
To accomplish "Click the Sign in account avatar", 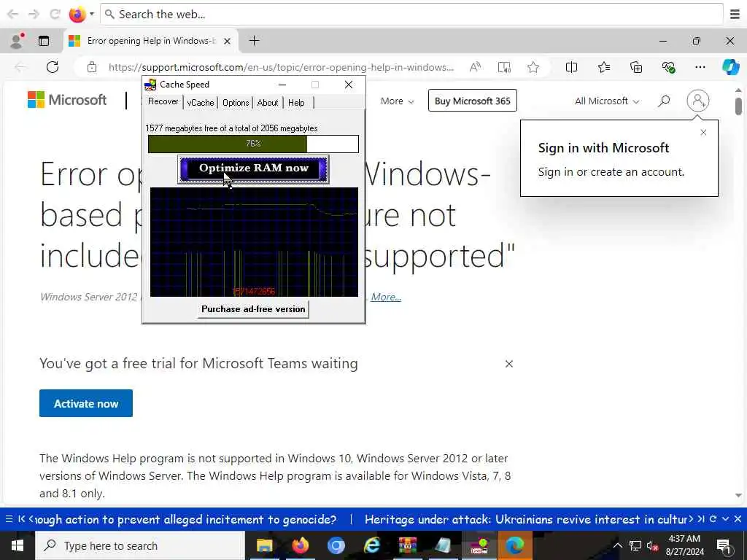I will (x=698, y=101).
